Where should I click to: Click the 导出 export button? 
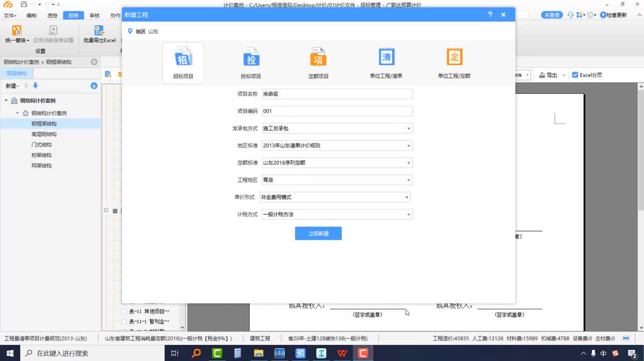pyautogui.click(x=548, y=75)
